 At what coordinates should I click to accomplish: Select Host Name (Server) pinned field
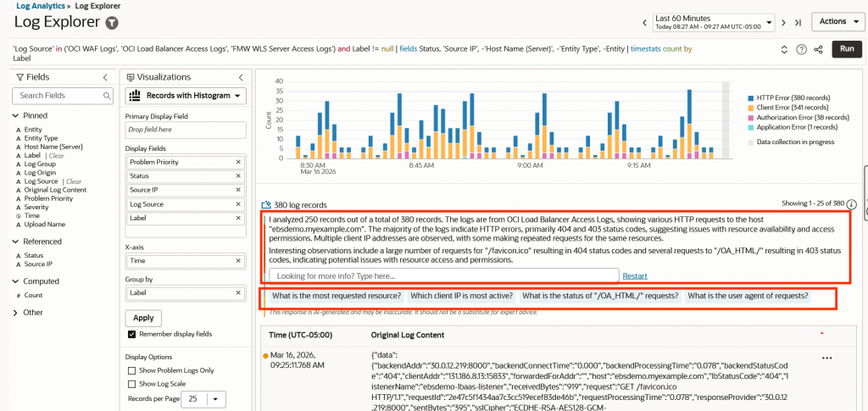click(53, 147)
